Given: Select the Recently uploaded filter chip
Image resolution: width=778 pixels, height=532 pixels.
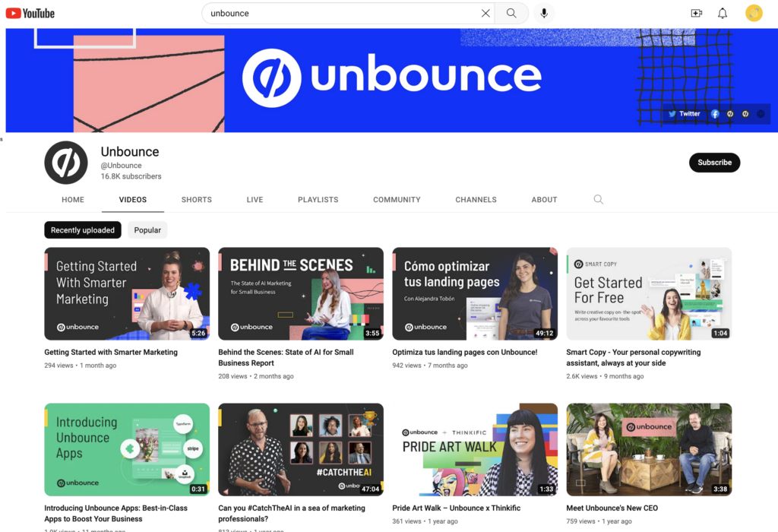Looking at the screenshot, I should coord(82,230).
